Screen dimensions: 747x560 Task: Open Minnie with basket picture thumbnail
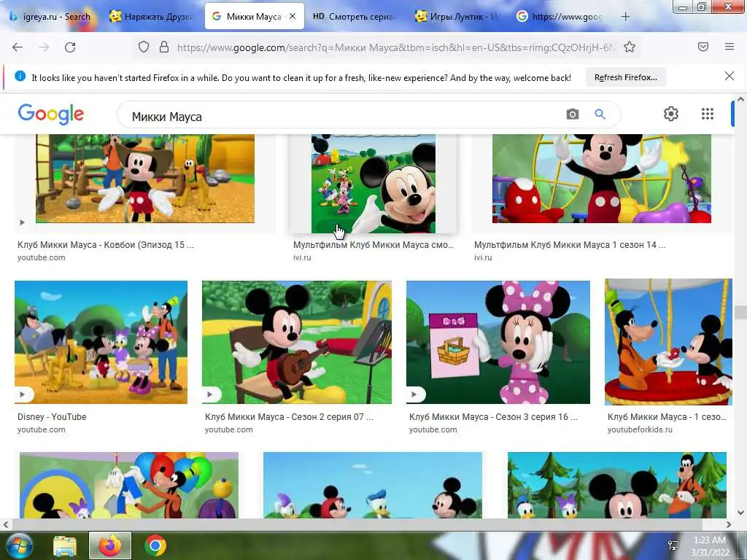(x=498, y=343)
